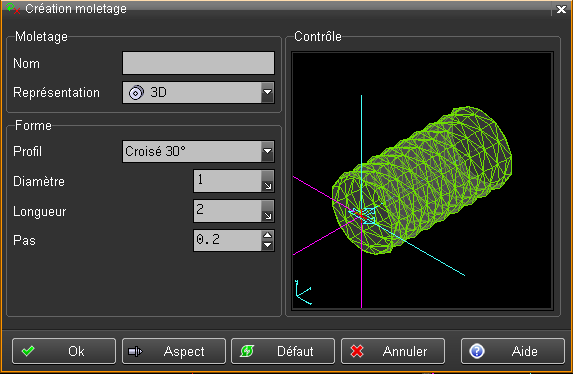
Task: Expand the Profil dropdown arrow
Action: point(267,151)
